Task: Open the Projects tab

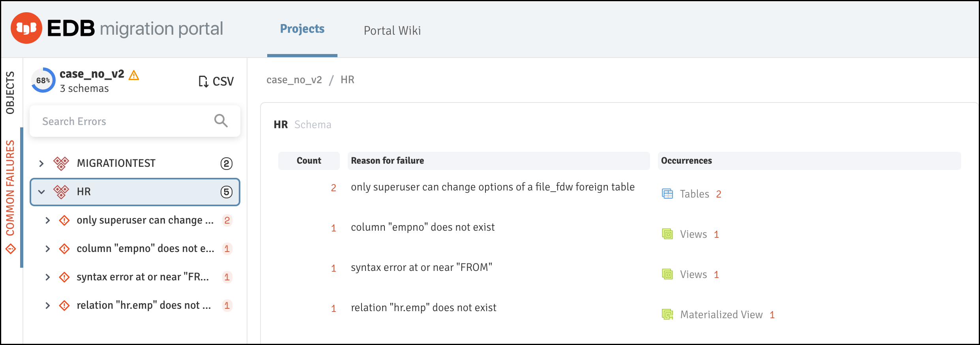Action: coord(302,29)
